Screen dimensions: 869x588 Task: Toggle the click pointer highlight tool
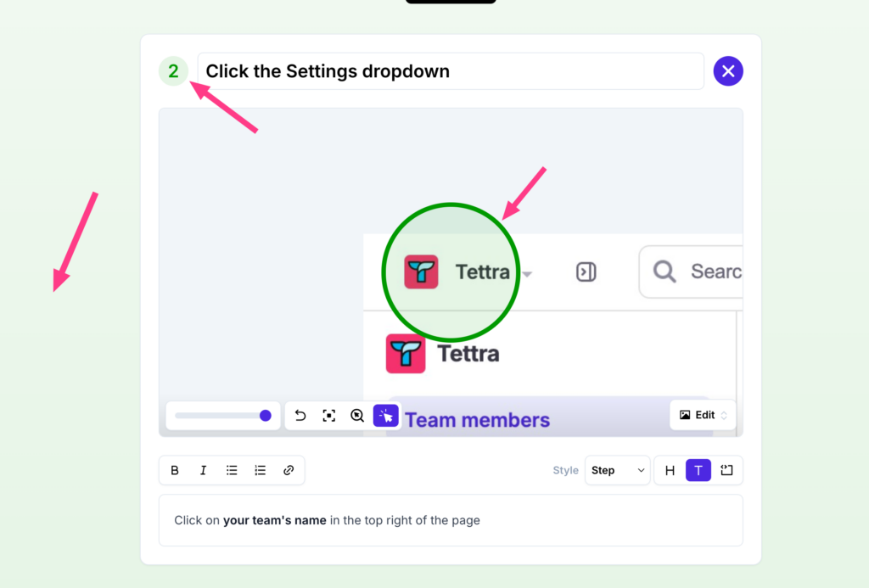386,416
